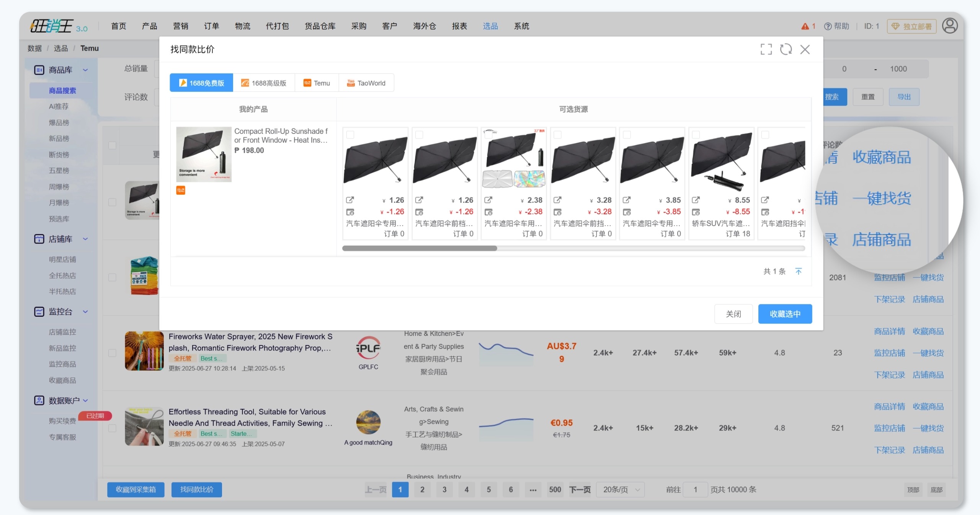Collapse the 商品库 sidebar group chevron

[x=85, y=70]
